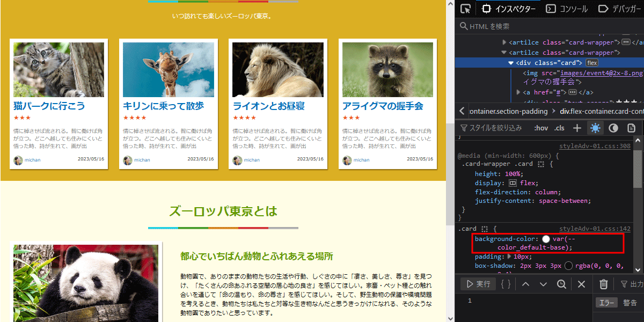This screenshot has height=322, width=644.
Task: Click the lion thumbnail image
Action: [278, 70]
